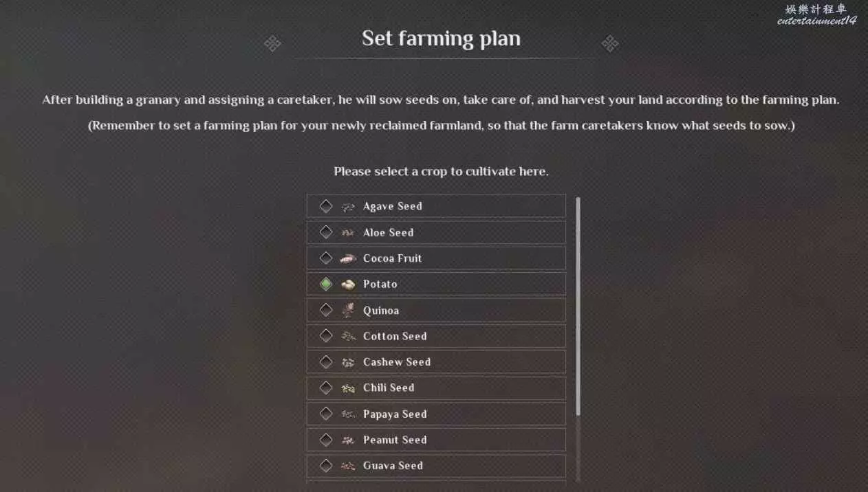868x492 pixels.
Task: Click the Quinoa plant icon
Action: point(348,310)
